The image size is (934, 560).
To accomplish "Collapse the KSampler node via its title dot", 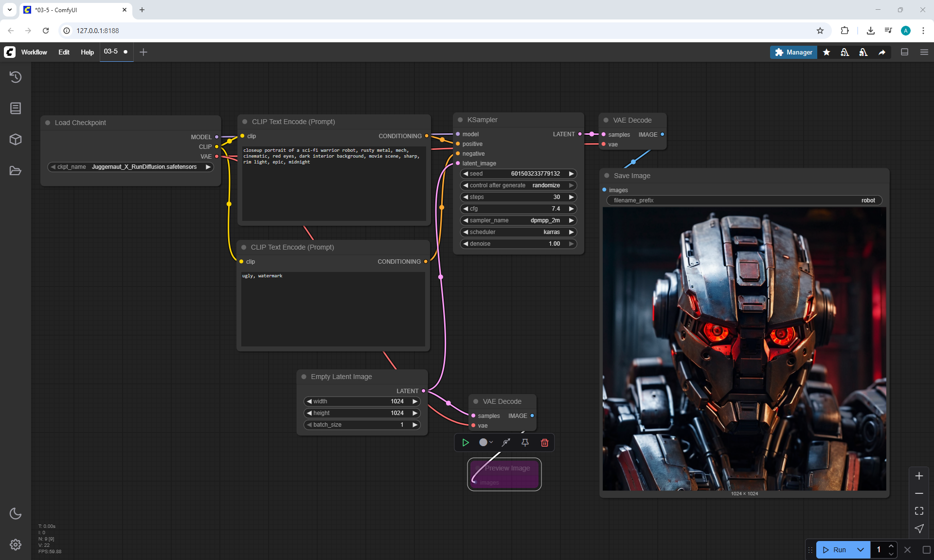I will tap(460, 120).
